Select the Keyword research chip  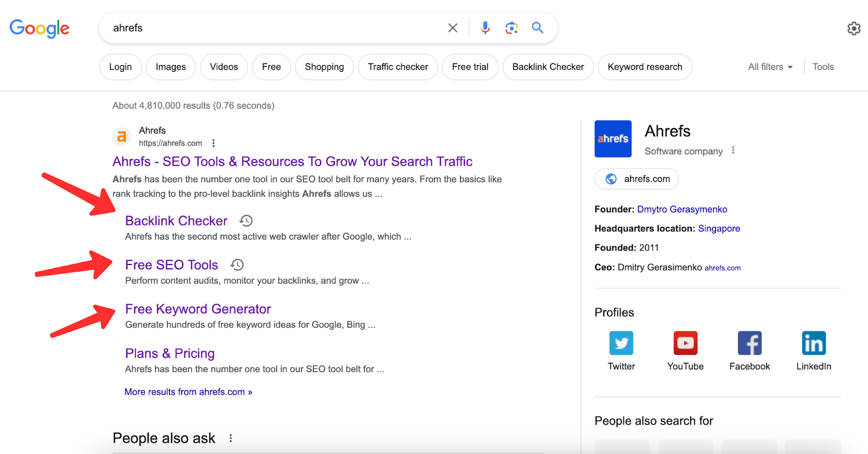[x=645, y=67]
